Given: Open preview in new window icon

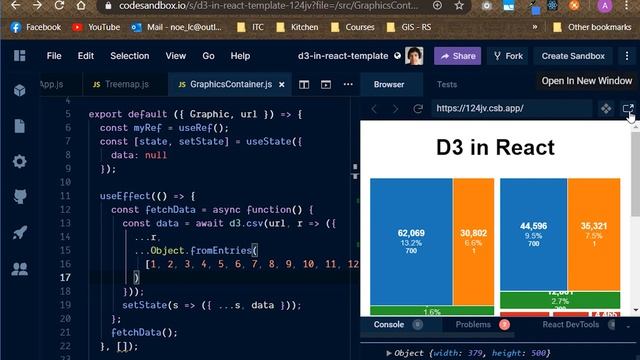Looking at the screenshot, I should pos(628,109).
